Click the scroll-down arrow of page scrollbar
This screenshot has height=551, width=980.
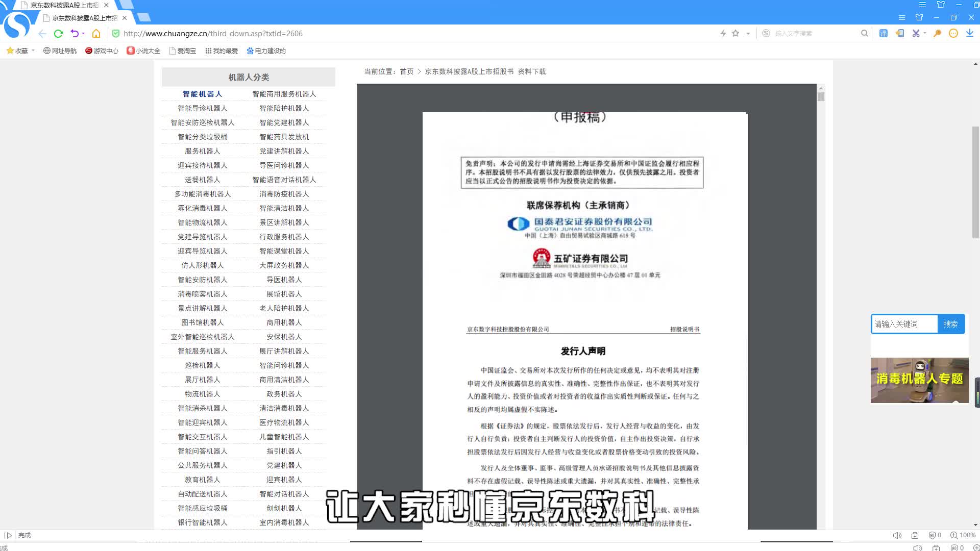(975, 525)
